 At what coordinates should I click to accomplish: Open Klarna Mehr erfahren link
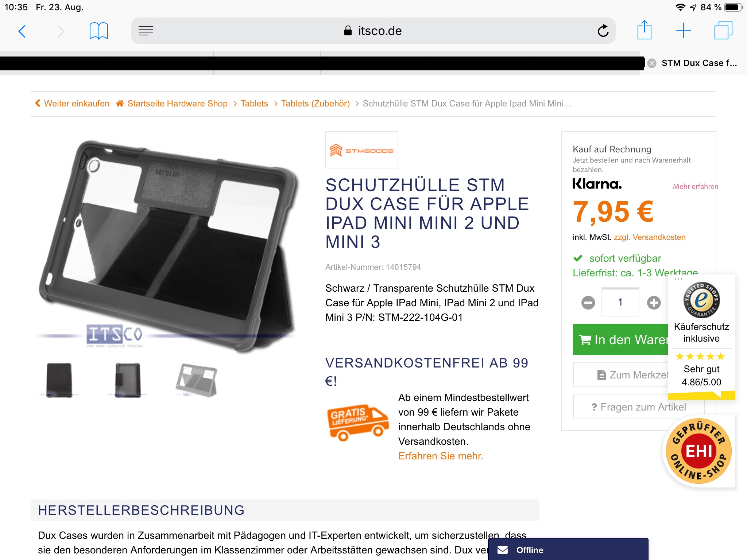(x=695, y=186)
